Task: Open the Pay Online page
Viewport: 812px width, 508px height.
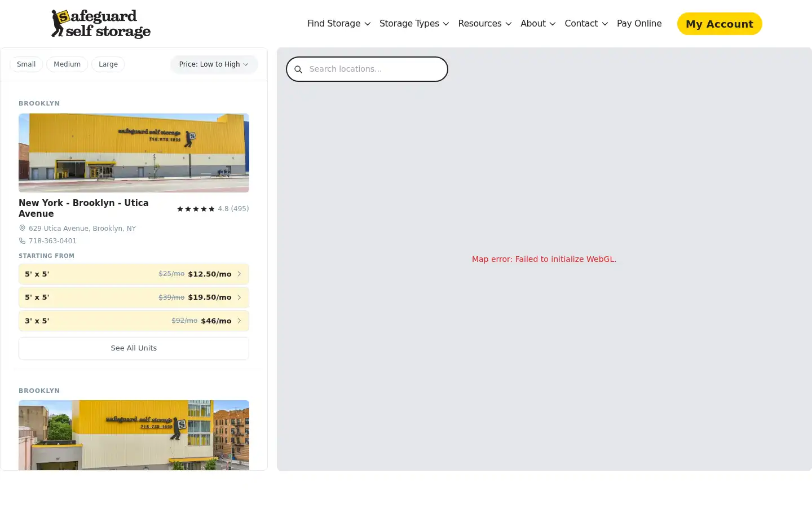Action: 639,24
